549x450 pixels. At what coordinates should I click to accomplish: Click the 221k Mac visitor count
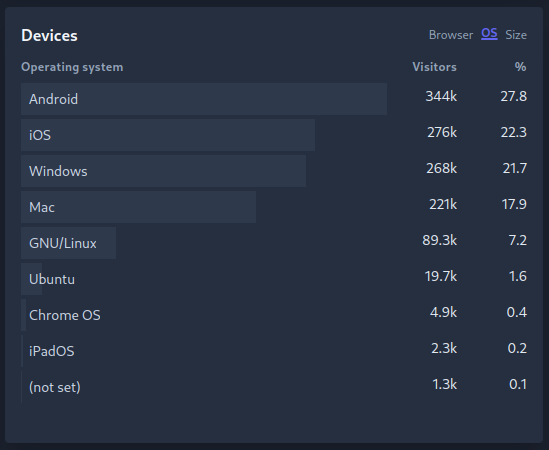click(x=443, y=204)
